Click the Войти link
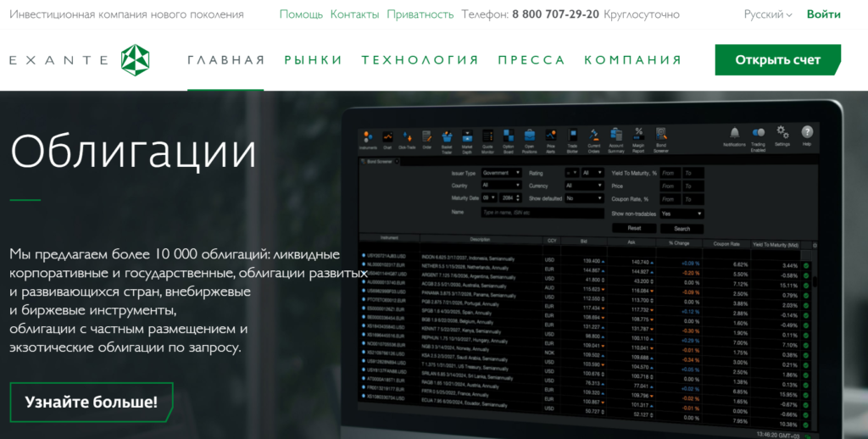The image size is (868, 439). [x=823, y=14]
